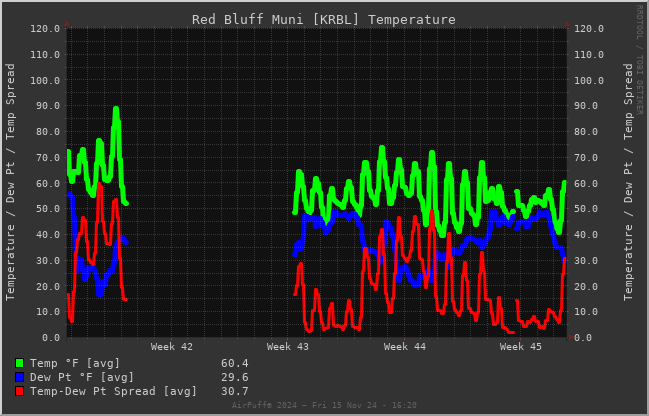The height and width of the screenshot is (416, 649).
Task: Click the right axis 80.0 tick label
Action: pyautogui.click(x=586, y=132)
